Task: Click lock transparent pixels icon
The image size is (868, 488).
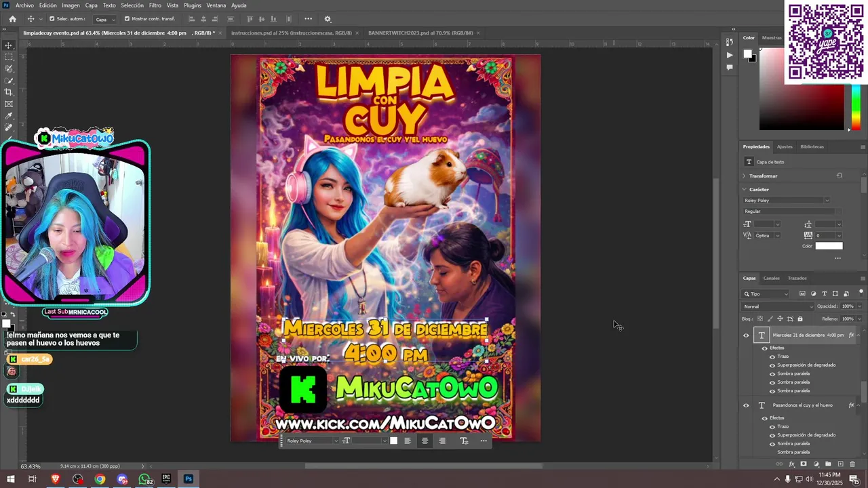Action: click(759, 319)
